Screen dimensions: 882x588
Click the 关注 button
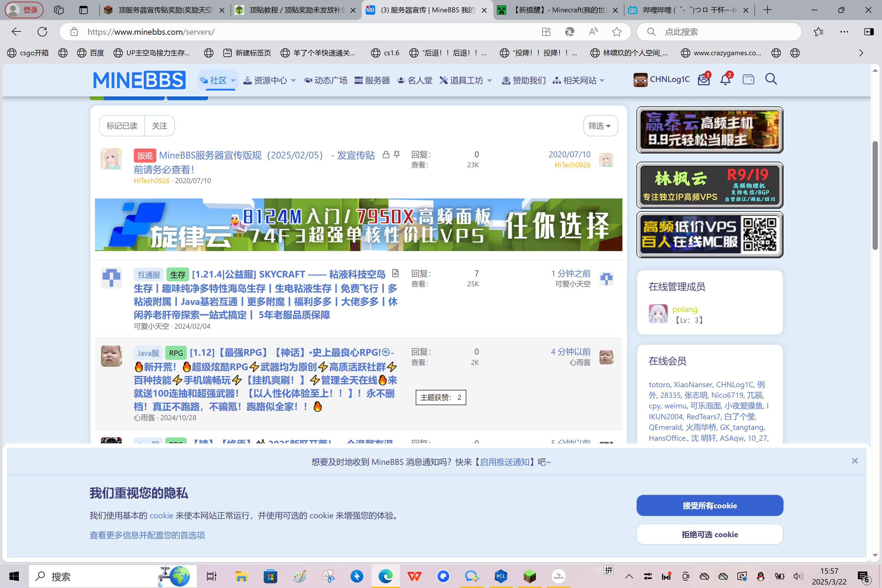click(159, 126)
